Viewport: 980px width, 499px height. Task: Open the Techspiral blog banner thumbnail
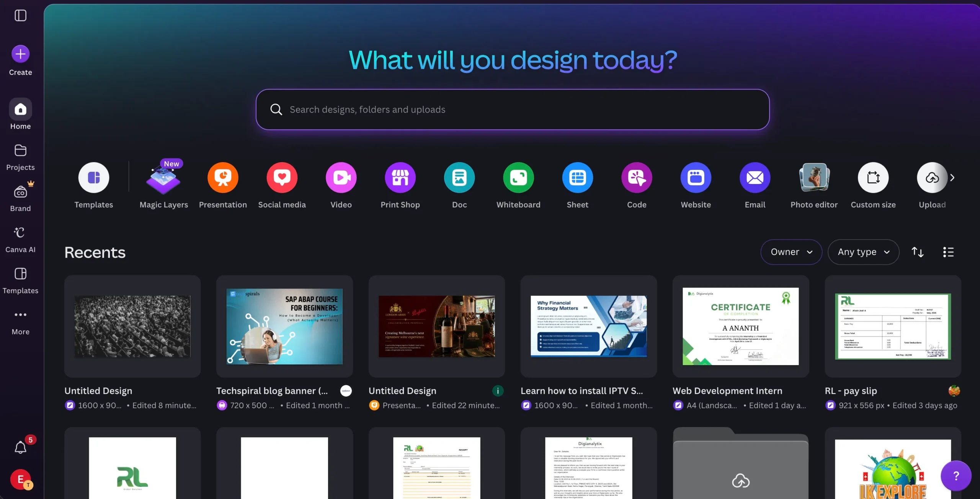(284, 326)
